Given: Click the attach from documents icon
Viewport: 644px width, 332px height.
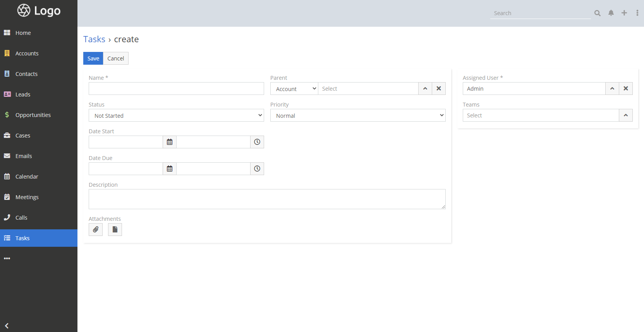Looking at the screenshot, I should click(115, 230).
